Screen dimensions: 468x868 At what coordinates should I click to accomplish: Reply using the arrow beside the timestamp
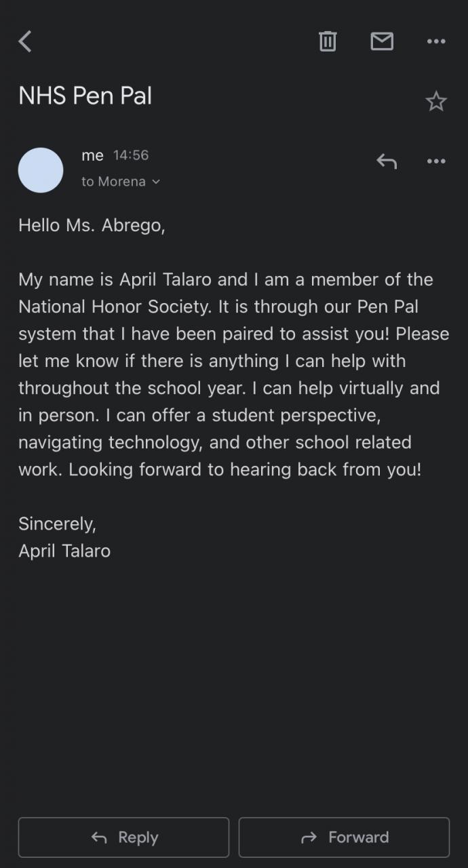(387, 161)
